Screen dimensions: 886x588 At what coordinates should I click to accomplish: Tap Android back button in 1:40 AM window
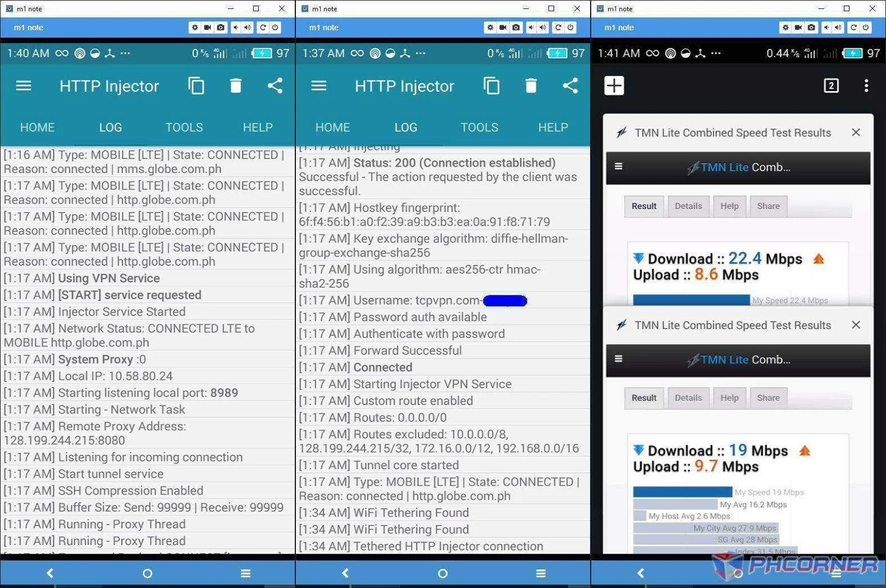pyautogui.click(x=50, y=573)
